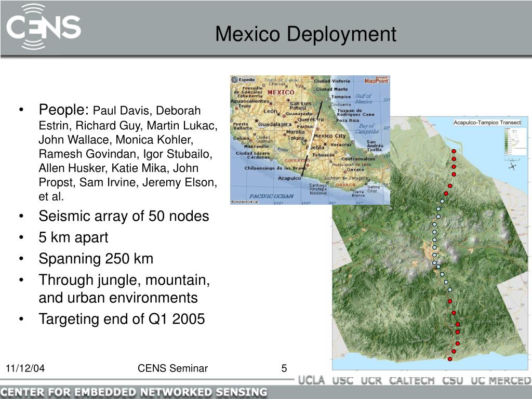
Task: Click the MapPoint logo on the inset map
Action: (376, 80)
